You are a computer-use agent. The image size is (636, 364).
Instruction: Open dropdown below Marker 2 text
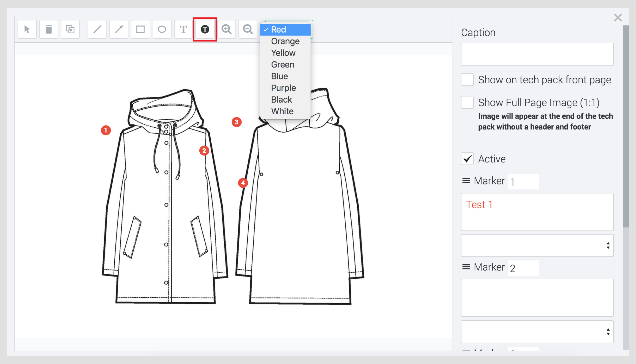click(537, 332)
